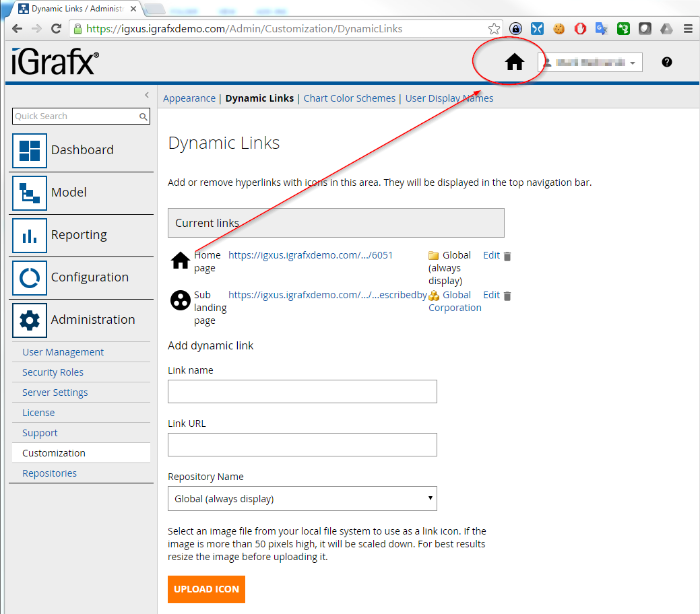The height and width of the screenshot is (614, 700).
Task: Focus the Quick Search box
Action: click(x=75, y=116)
